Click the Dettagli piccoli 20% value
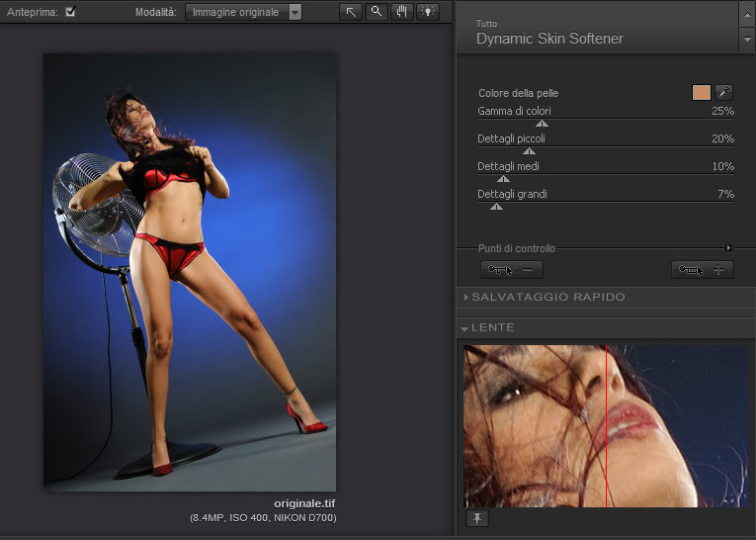The height and width of the screenshot is (540, 756). click(x=722, y=138)
